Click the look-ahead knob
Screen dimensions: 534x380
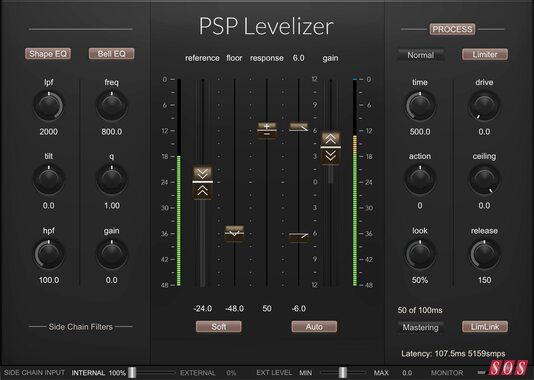[420, 254]
